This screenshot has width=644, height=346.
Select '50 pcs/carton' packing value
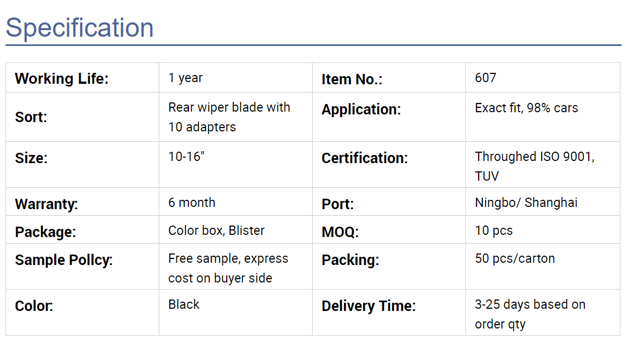tap(515, 258)
